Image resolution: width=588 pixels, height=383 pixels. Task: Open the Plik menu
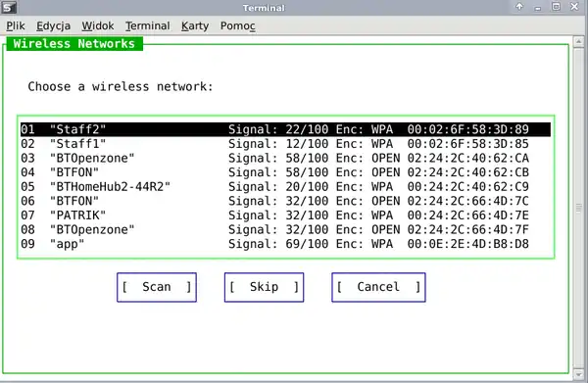16,25
